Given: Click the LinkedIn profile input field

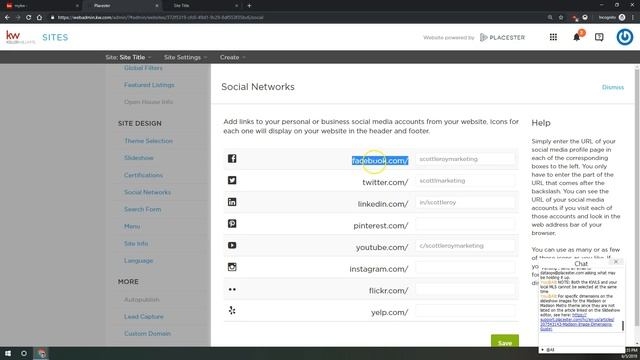Looking at the screenshot, I should point(465,202).
